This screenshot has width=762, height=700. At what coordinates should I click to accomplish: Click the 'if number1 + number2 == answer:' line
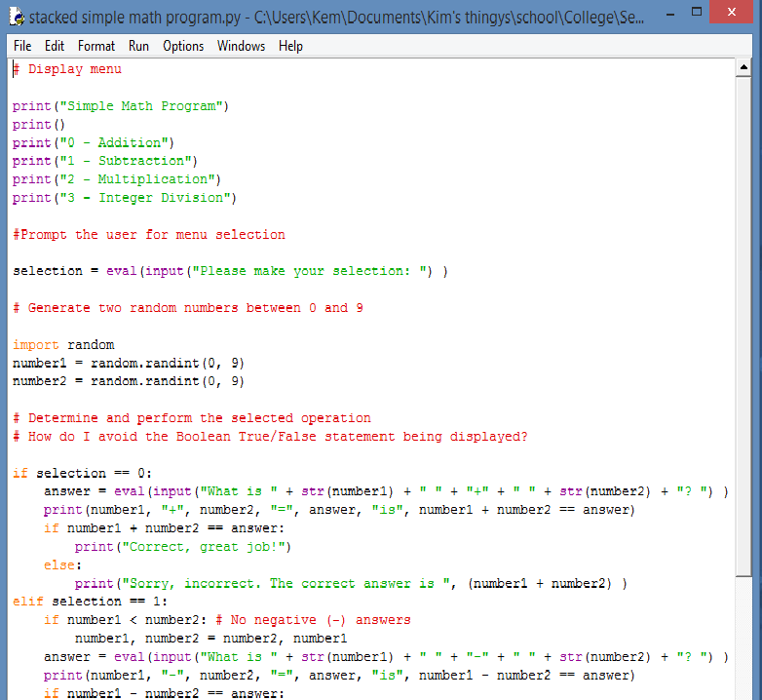pyautogui.click(x=164, y=528)
